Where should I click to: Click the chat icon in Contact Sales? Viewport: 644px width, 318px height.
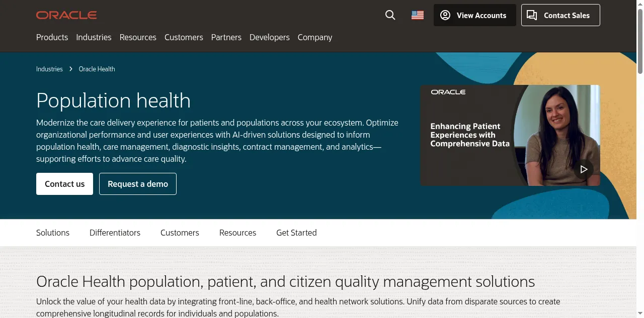coord(532,15)
